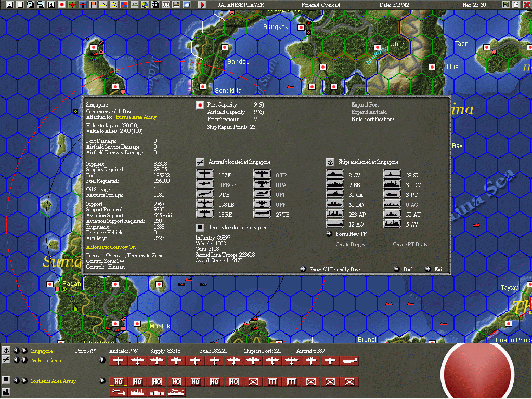The image size is (532, 399).
Task: Click 'Expand Port' option
Action: point(365,105)
